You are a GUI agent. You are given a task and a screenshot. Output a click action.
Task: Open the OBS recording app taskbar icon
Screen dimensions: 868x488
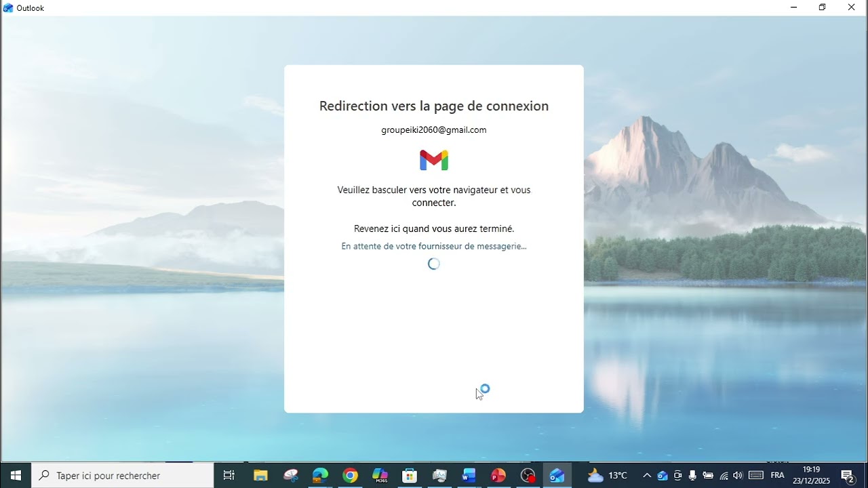tap(528, 475)
